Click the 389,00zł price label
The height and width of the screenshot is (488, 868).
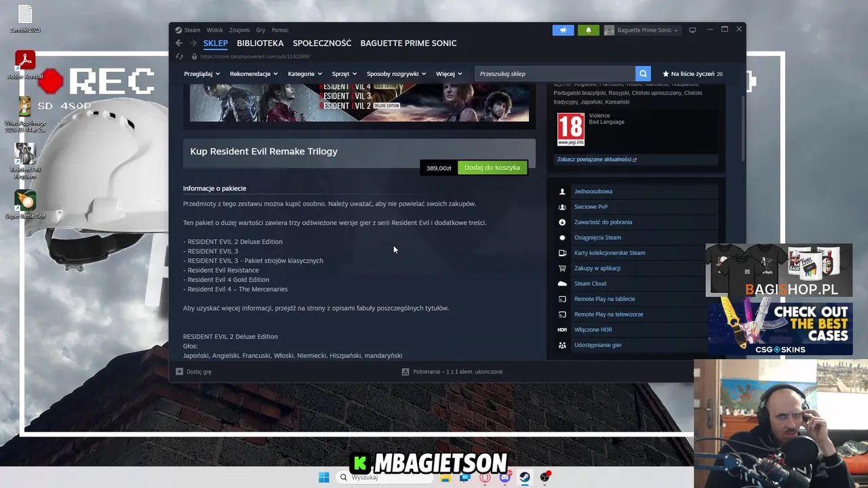tap(439, 168)
